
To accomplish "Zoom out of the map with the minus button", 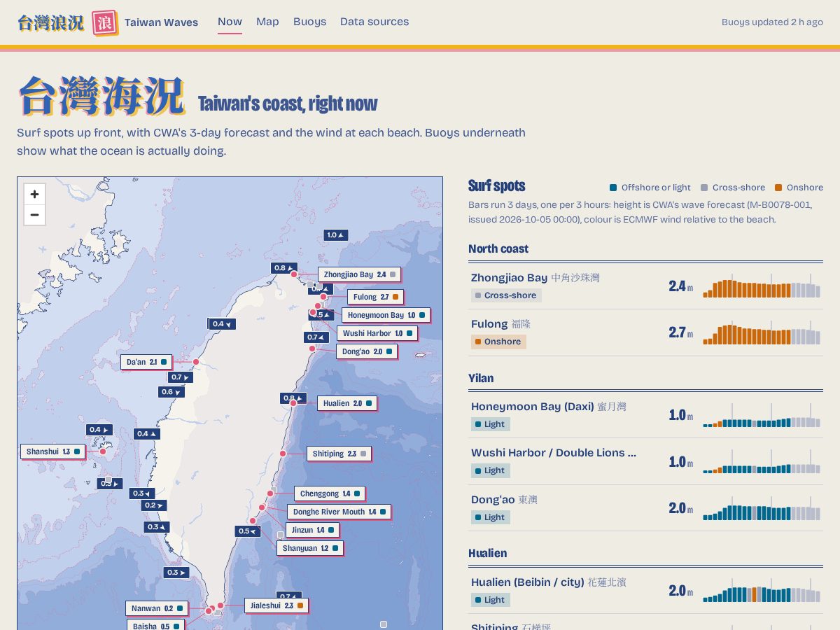I will tap(34, 215).
